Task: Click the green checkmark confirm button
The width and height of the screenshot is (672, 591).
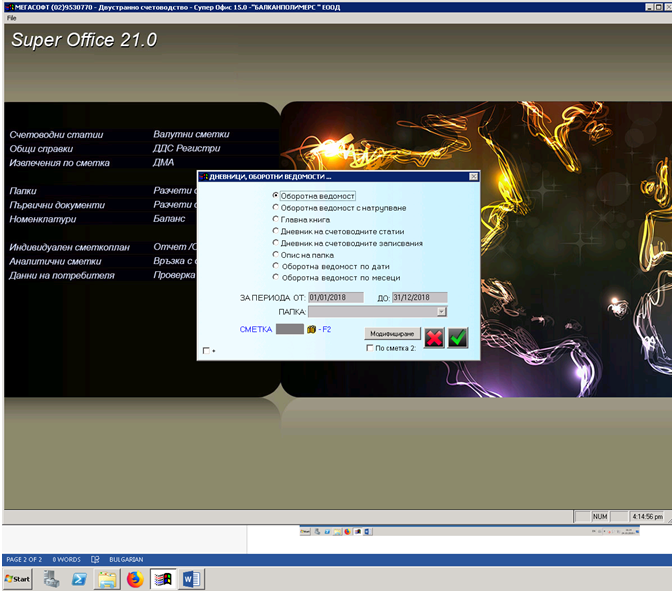Action: pyautogui.click(x=457, y=338)
